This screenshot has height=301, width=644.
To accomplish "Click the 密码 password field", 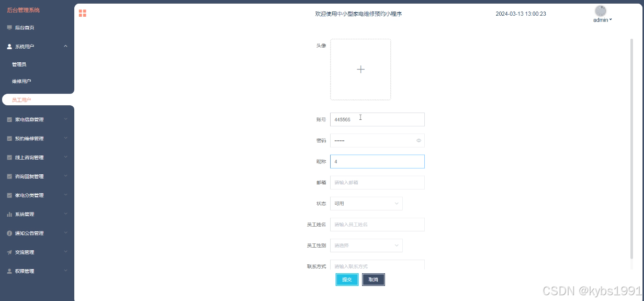I will 377,140.
